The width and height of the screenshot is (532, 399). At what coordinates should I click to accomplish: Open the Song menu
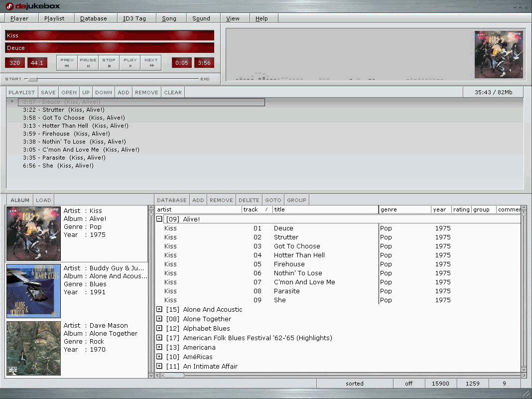pos(169,18)
